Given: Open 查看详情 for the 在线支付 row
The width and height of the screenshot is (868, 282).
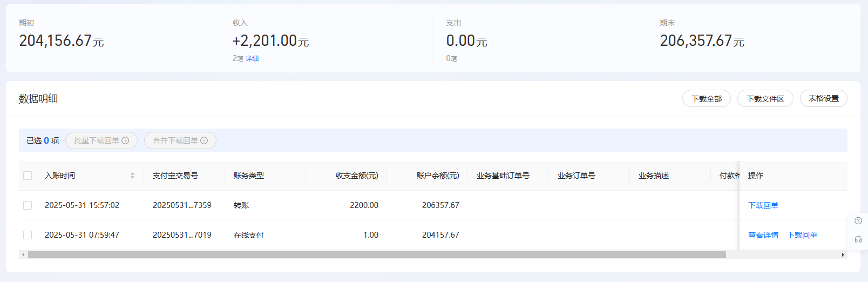Looking at the screenshot, I should (x=763, y=235).
